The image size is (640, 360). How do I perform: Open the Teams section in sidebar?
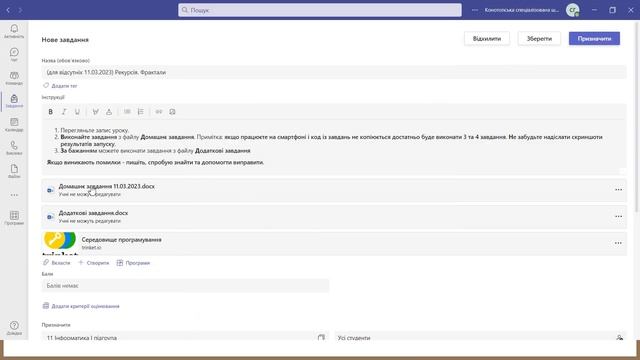click(x=14, y=78)
